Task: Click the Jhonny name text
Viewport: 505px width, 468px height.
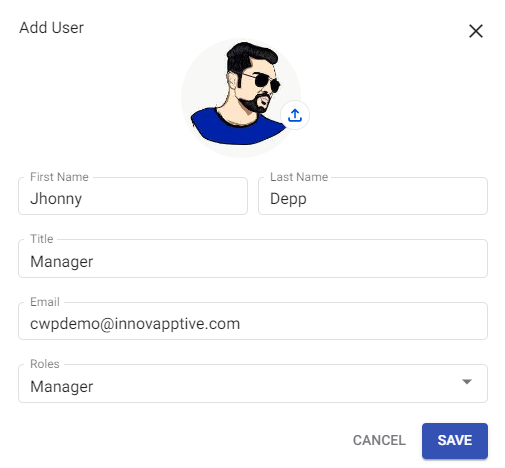Action: (56, 199)
